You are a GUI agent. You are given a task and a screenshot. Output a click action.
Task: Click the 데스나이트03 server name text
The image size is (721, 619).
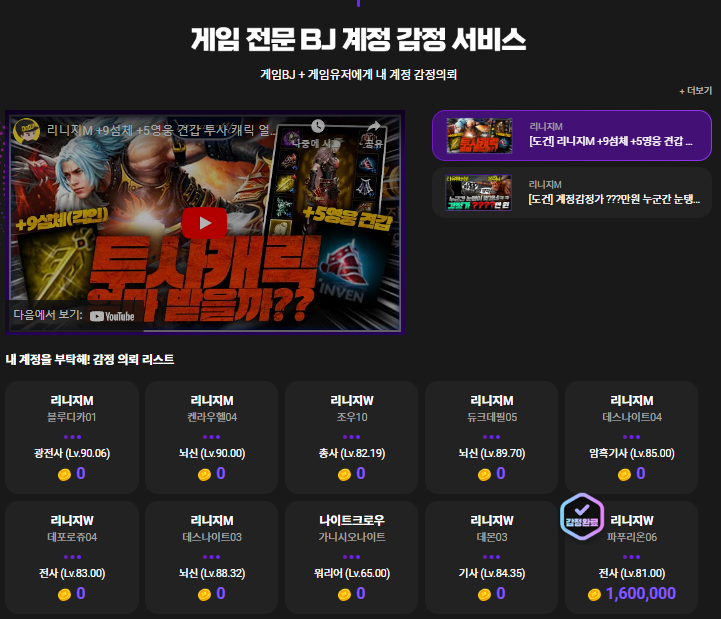point(212,537)
